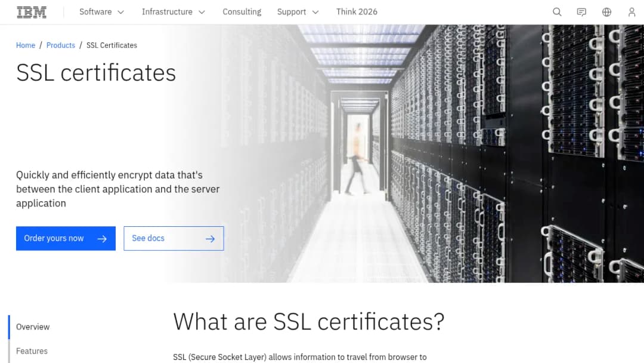Open the user profile icon
The image size is (644, 363).
pyautogui.click(x=631, y=12)
